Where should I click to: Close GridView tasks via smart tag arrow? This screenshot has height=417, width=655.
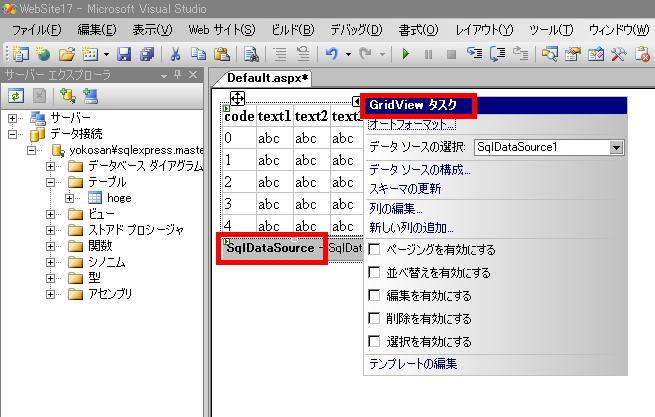(x=356, y=101)
